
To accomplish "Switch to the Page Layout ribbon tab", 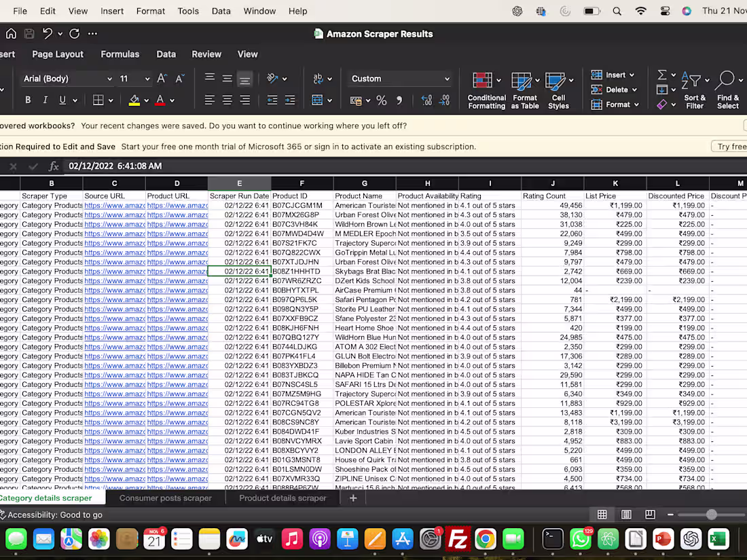I will 57,54.
